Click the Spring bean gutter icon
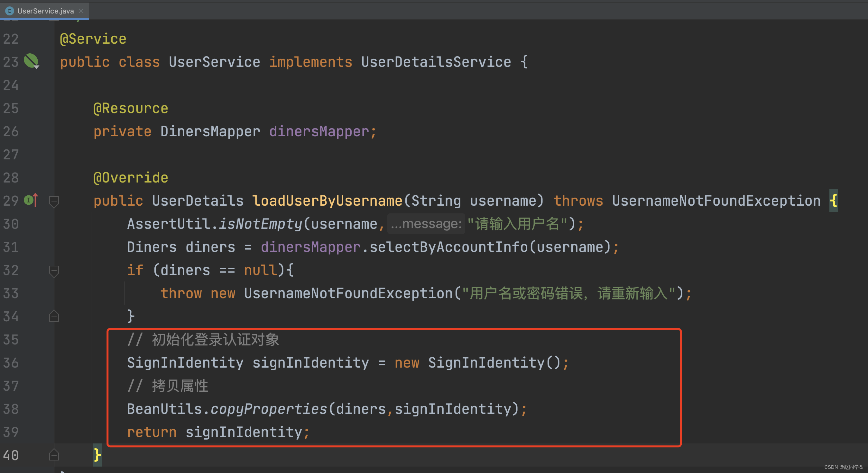This screenshot has width=868, height=473. (x=31, y=61)
